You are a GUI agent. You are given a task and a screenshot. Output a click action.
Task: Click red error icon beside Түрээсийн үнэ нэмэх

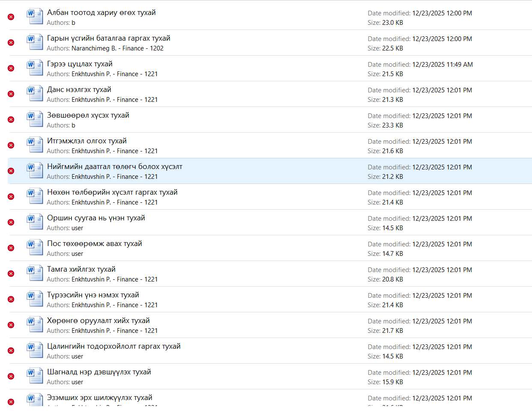(11, 299)
